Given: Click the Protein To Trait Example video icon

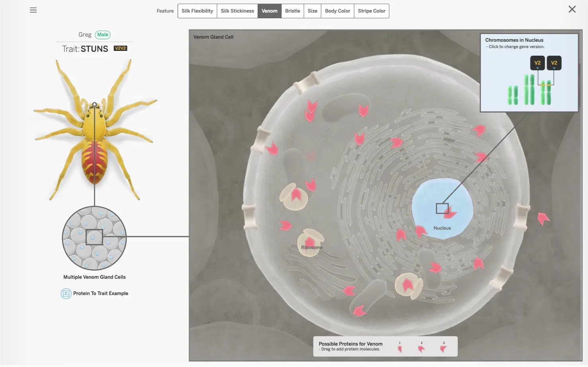Looking at the screenshot, I should pyautogui.click(x=66, y=293).
